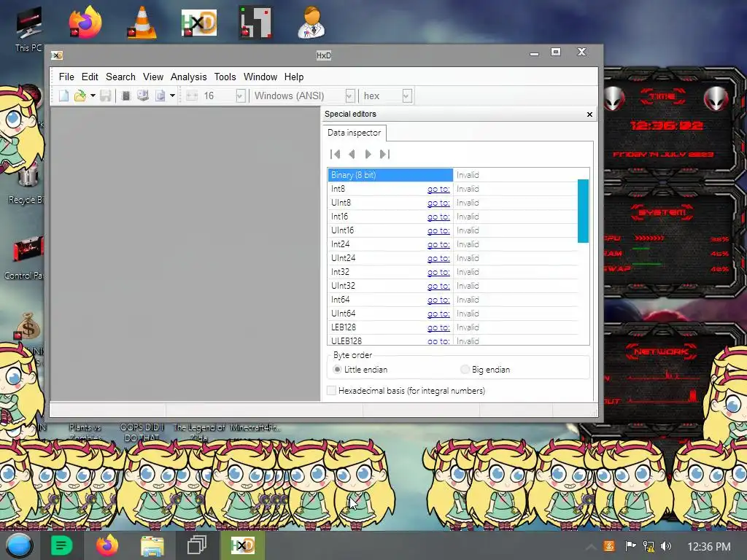Viewport: 747px width, 560px height.
Task: Click the Task View taskbar icon
Action: coord(196,545)
